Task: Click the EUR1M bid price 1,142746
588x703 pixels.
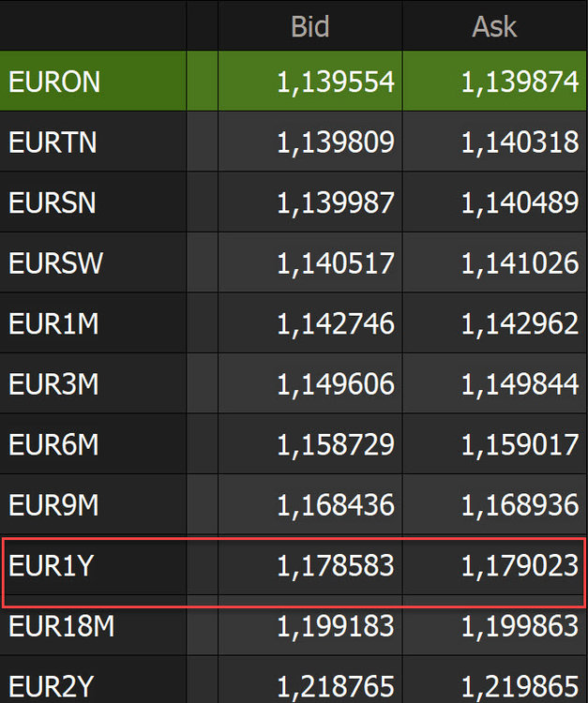Action: 335,323
